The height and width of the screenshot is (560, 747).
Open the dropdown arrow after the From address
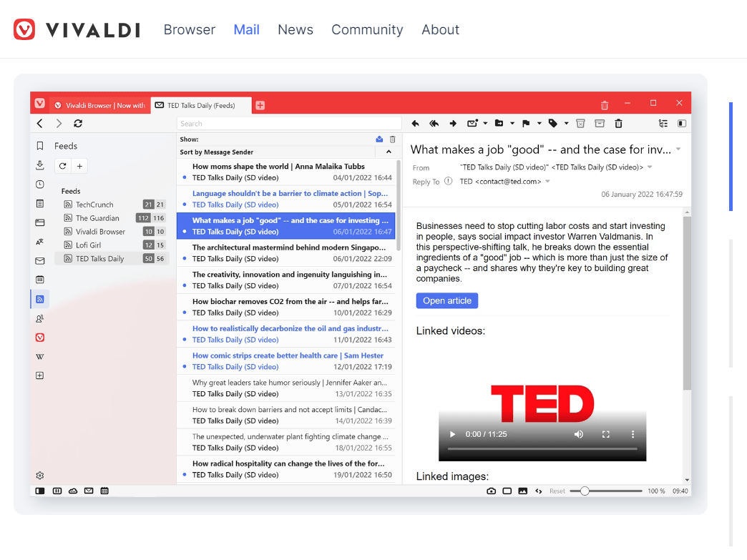coord(650,167)
